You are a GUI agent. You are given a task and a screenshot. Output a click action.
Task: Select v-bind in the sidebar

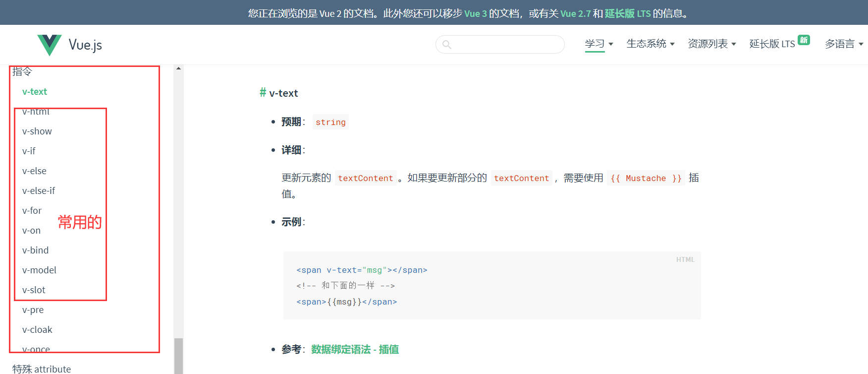pyautogui.click(x=35, y=250)
